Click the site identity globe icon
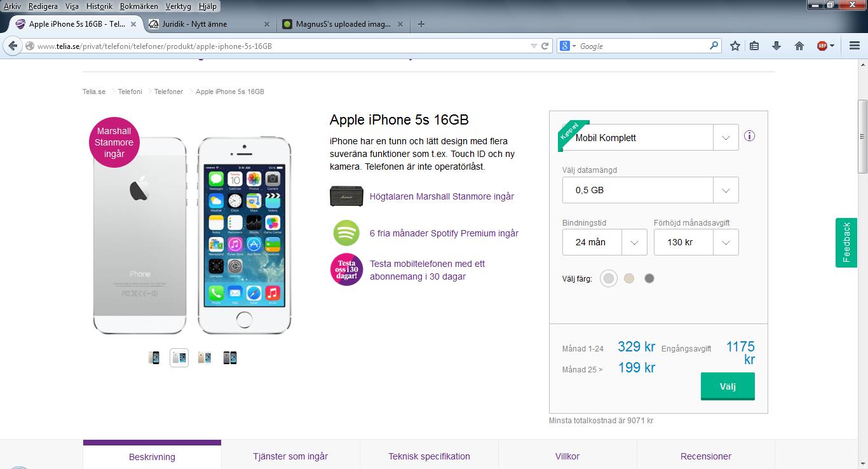This screenshot has width=868, height=469. coord(30,46)
